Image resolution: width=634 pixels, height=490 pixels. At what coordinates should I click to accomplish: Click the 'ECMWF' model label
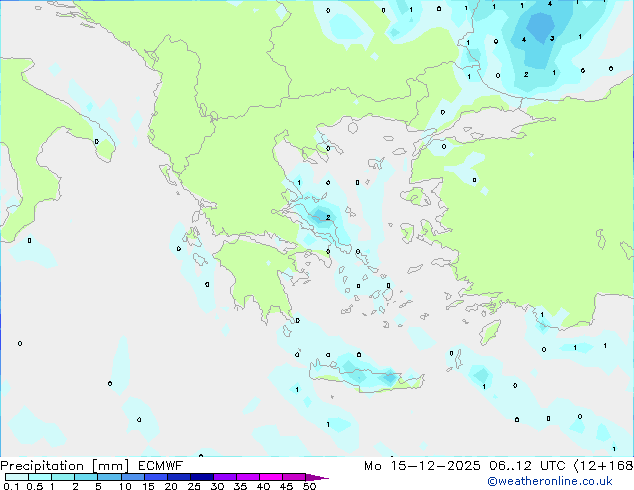coord(161,466)
